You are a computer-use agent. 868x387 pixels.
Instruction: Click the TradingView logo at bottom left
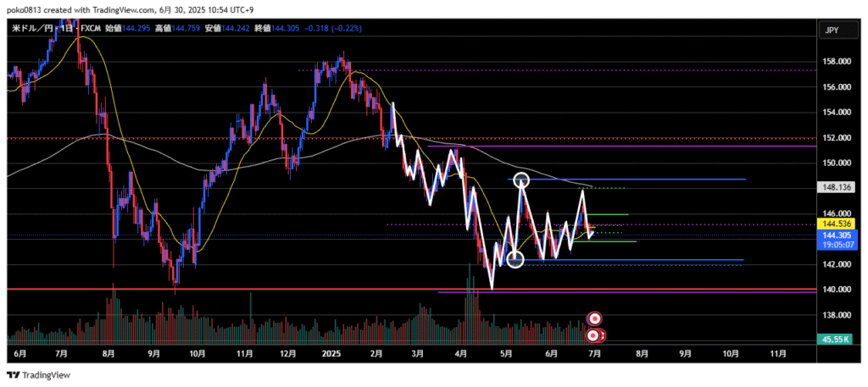pos(39,375)
